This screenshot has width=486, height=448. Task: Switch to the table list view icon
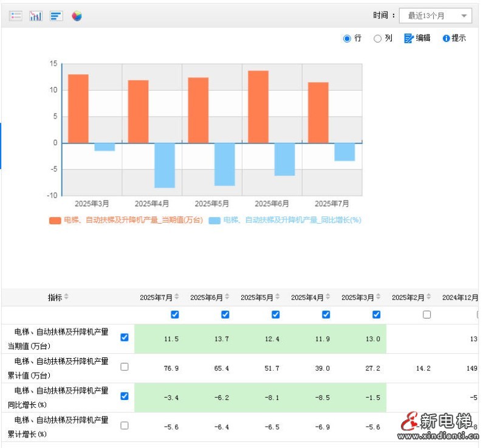[x=16, y=16]
